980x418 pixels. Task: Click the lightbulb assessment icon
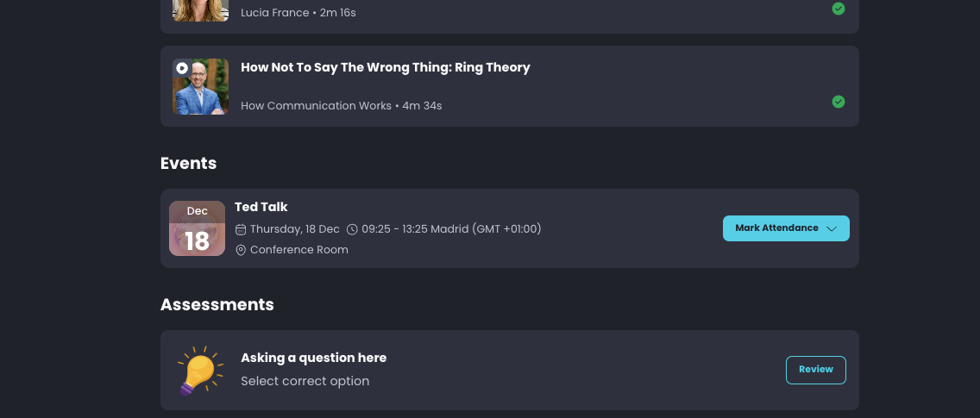coord(200,371)
